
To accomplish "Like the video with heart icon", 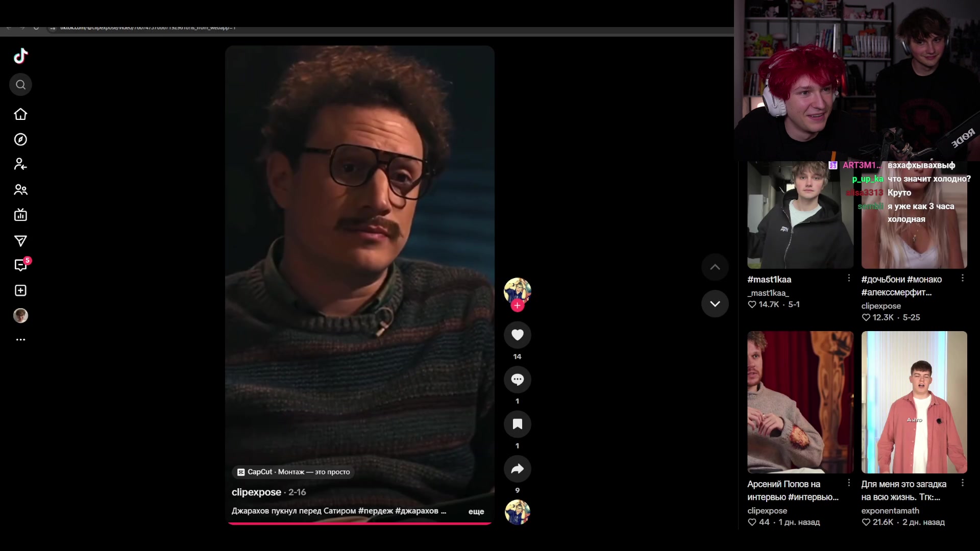I will tap(517, 335).
